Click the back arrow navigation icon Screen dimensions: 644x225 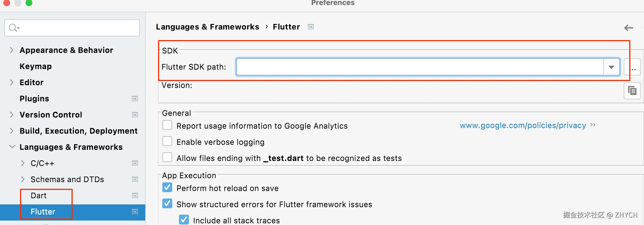coord(628,28)
